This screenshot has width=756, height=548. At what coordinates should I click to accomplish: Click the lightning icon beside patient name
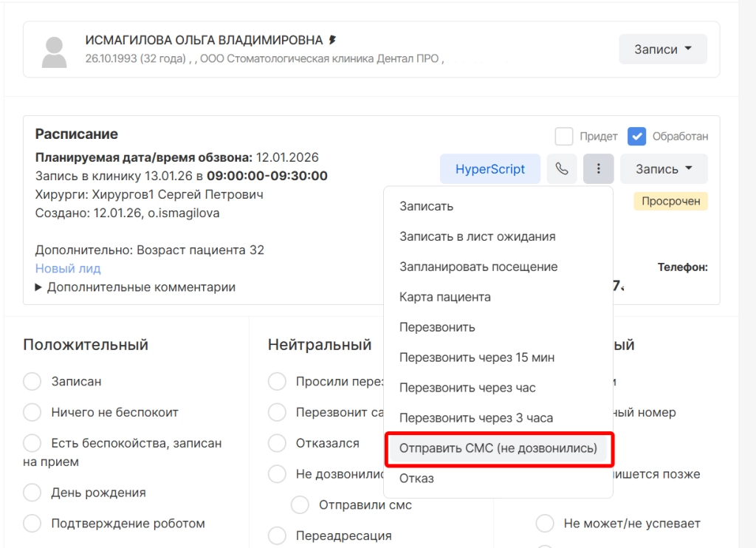[333, 40]
